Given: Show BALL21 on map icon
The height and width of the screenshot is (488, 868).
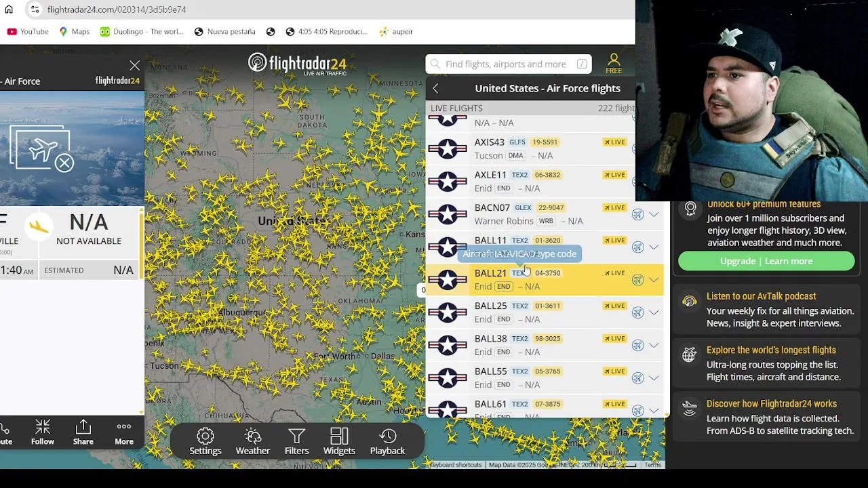Looking at the screenshot, I should [637, 279].
